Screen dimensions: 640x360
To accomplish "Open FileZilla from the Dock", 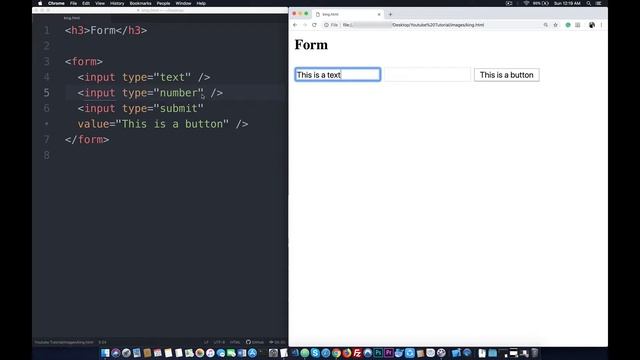I will coord(358,353).
